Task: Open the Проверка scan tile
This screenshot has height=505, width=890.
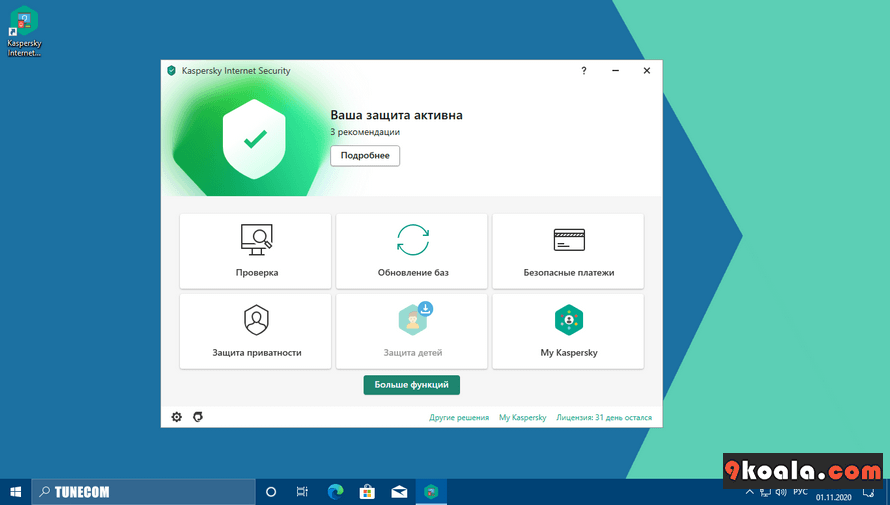Action: tap(256, 251)
